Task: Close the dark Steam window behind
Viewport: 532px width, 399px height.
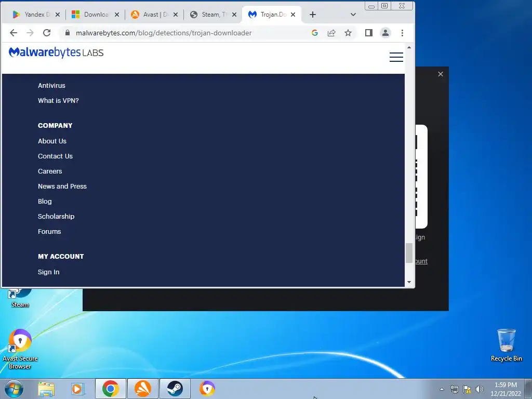Action: (x=441, y=74)
